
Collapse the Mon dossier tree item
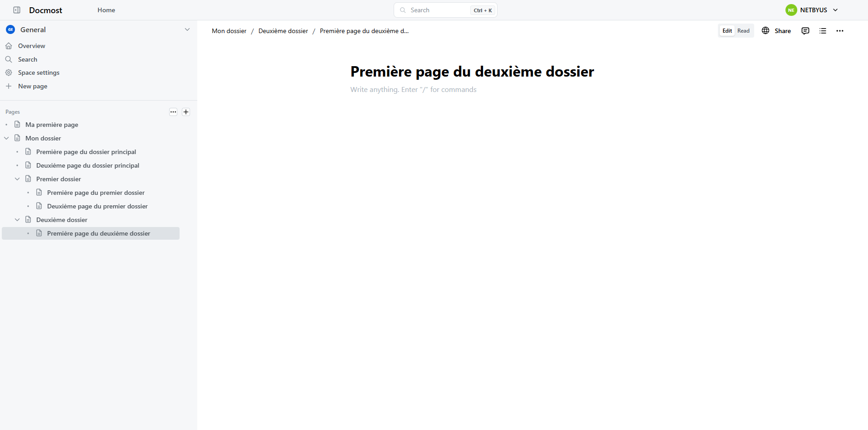tap(6, 138)
